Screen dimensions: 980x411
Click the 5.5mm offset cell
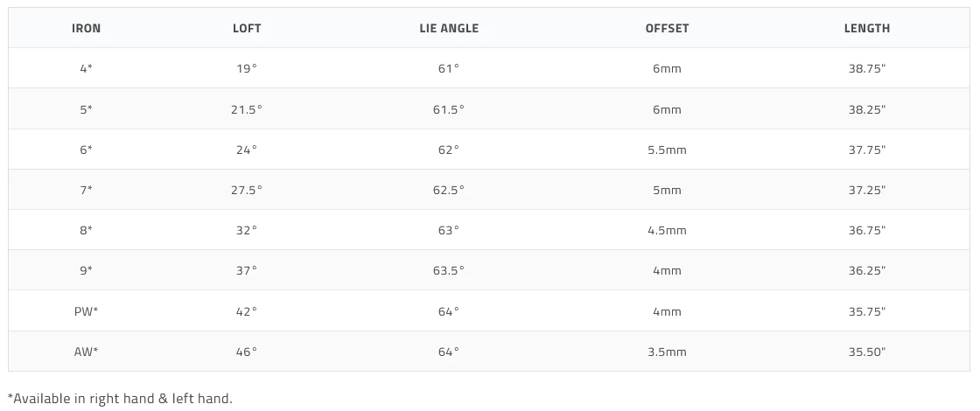coord(667,150)
